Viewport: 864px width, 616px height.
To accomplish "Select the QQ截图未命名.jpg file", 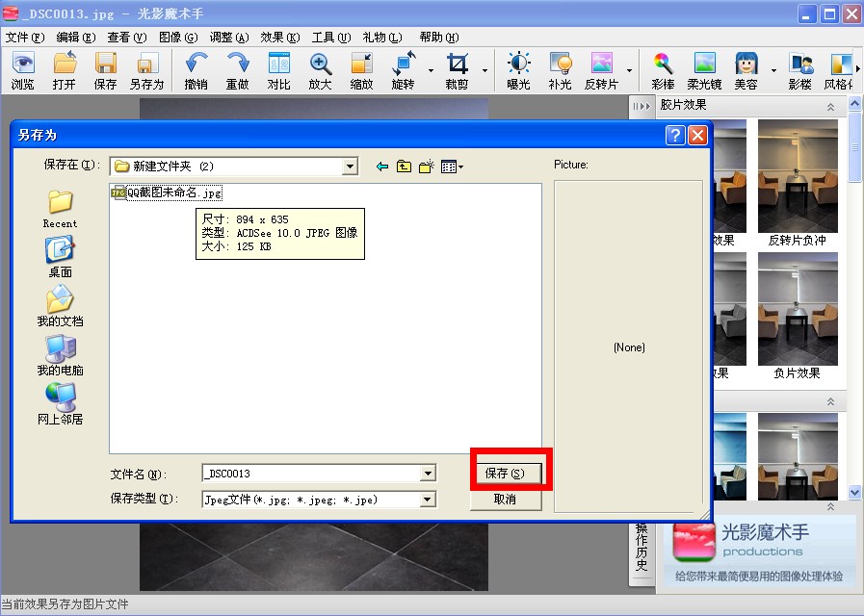I will [167, 192].
